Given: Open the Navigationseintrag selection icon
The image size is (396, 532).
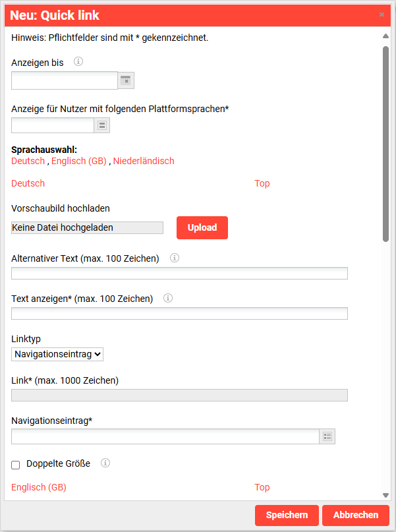Looking at the screenshot, I should (x=327, y=436).
